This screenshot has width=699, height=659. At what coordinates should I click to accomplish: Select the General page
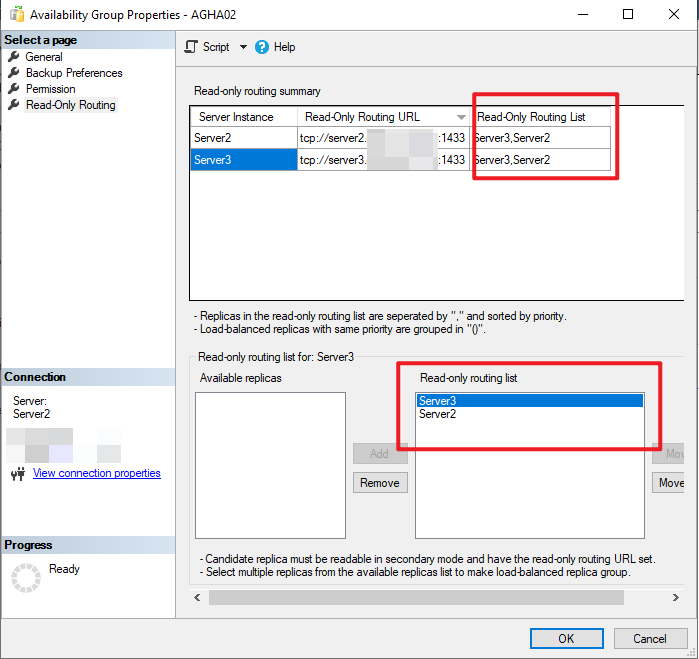coord(44,57)
